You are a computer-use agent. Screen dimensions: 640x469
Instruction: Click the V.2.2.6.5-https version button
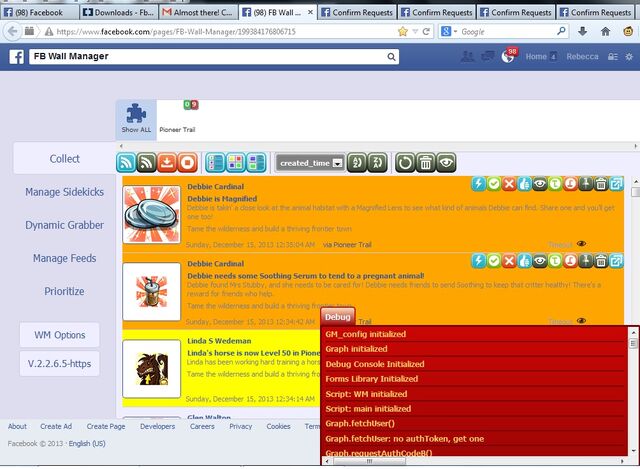60,363
